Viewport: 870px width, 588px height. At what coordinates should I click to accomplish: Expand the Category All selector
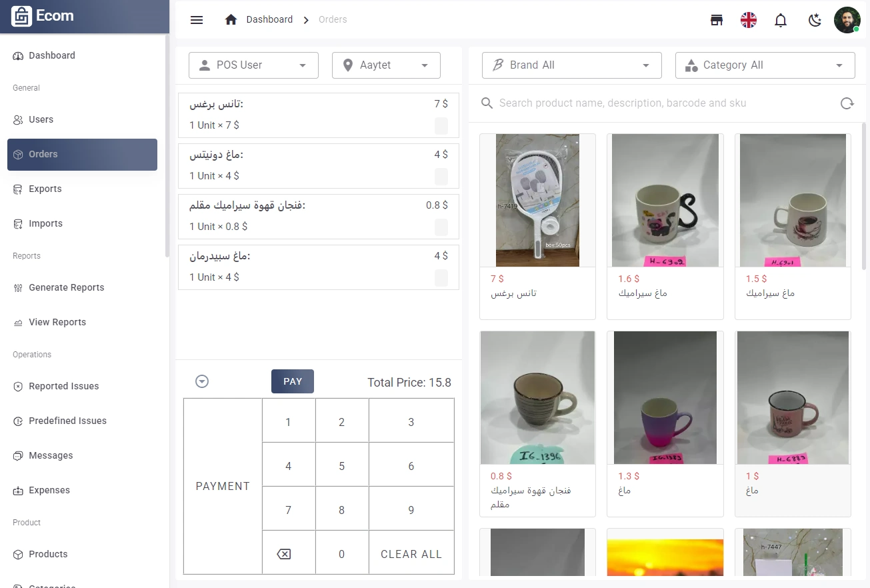765,65
